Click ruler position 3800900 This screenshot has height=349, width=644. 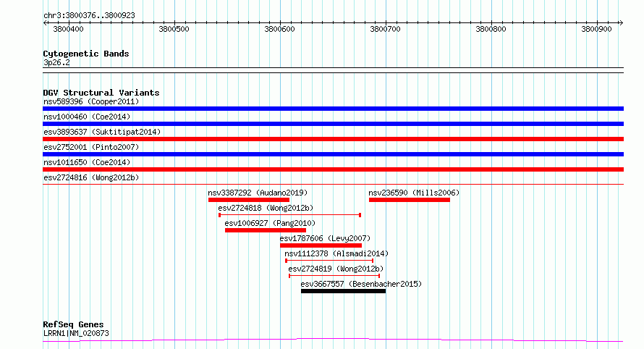tap(596, 29)
